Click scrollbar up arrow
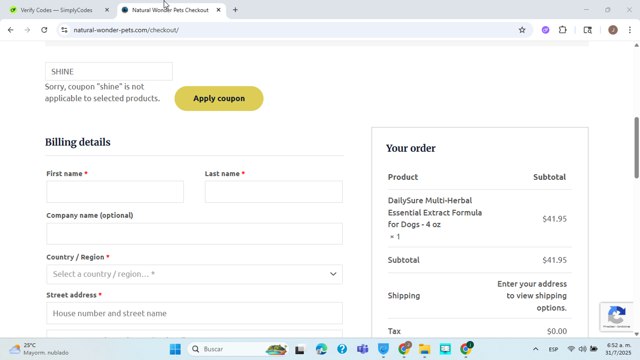Screen dimensions: 640x360 point(636,45)
